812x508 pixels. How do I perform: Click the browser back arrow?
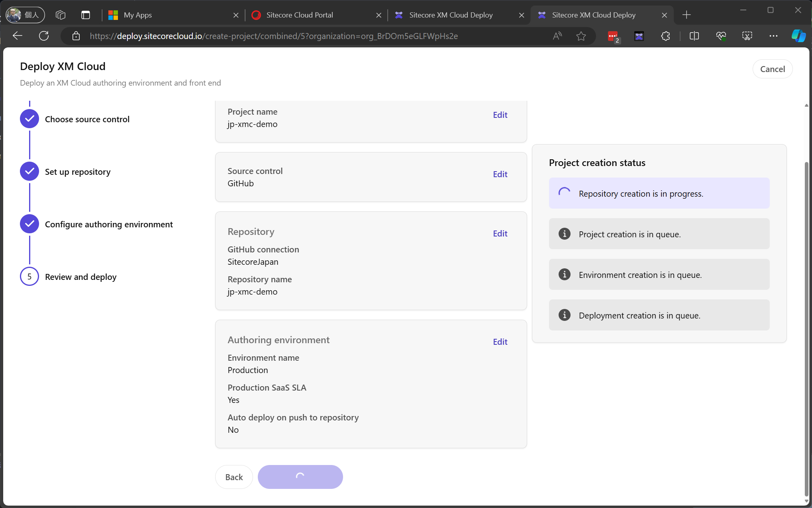[x=18, y=36]
